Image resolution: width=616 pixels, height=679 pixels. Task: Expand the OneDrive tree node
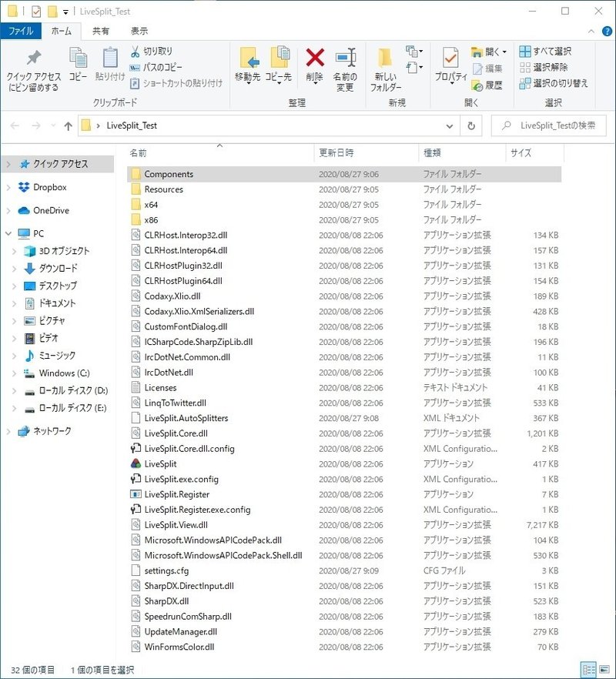(8, 211)
